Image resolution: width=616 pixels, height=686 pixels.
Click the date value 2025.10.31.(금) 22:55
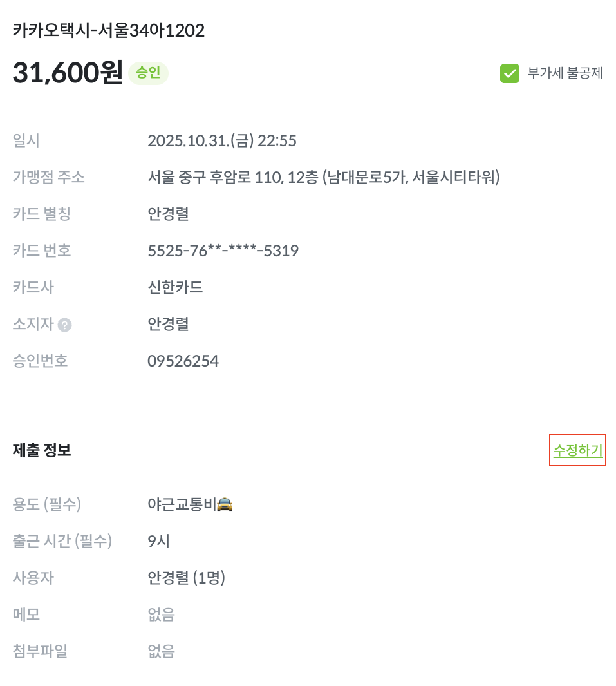pyautogui.click(x=221, y=140)
